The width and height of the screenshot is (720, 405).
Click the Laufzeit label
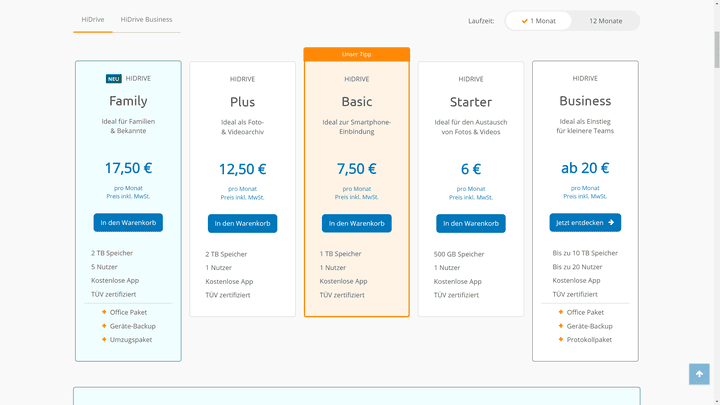click(x=481, y=21)
